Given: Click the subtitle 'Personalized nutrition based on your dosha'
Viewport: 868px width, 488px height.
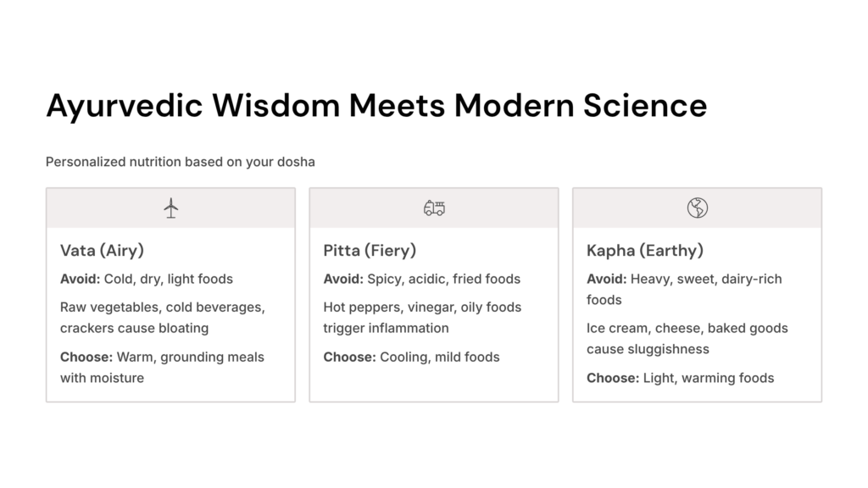Looking at the screenshot, I should click(181, 161).
